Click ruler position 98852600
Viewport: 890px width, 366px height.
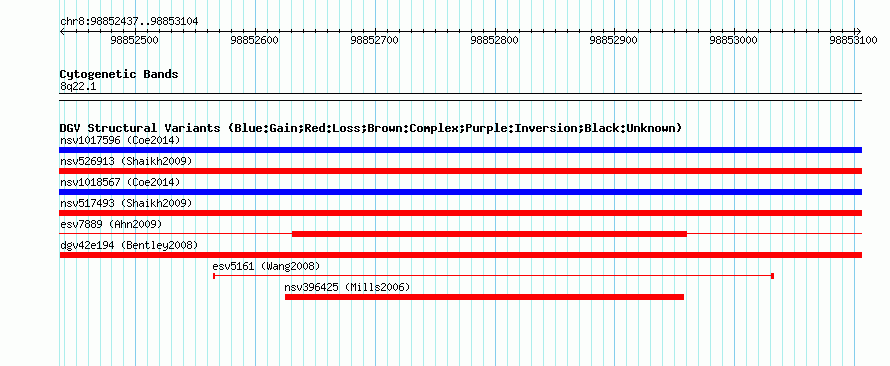click(x=255, y=40)
